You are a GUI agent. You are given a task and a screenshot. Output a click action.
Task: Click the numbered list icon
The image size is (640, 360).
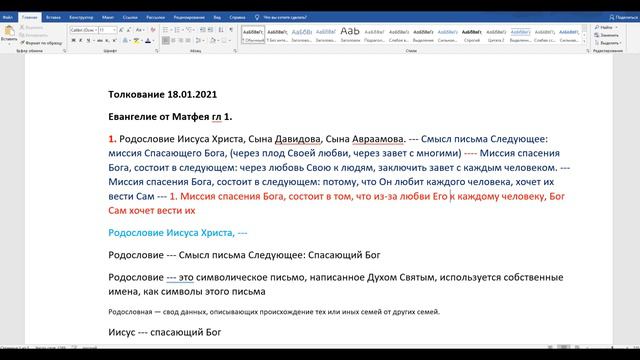point(177,30)
